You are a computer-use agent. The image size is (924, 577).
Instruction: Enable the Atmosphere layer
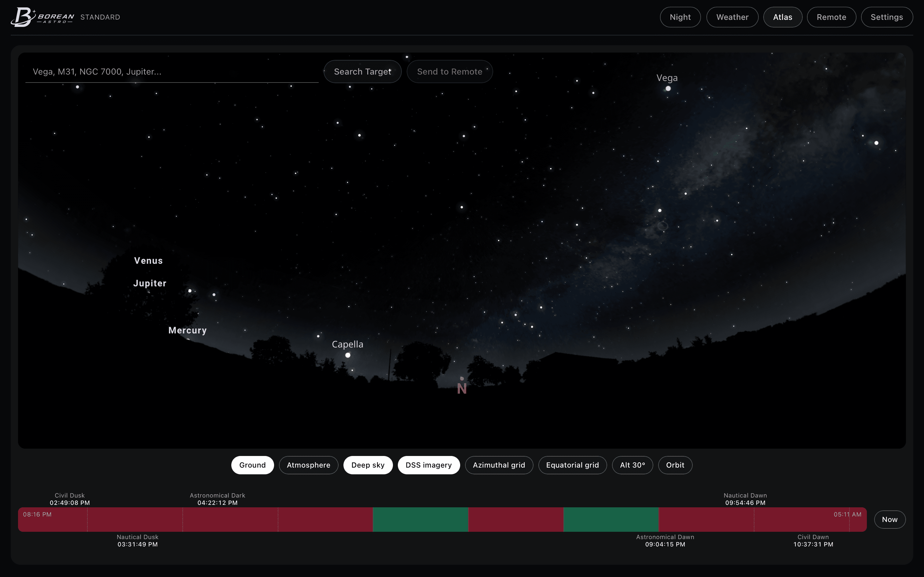308,465
